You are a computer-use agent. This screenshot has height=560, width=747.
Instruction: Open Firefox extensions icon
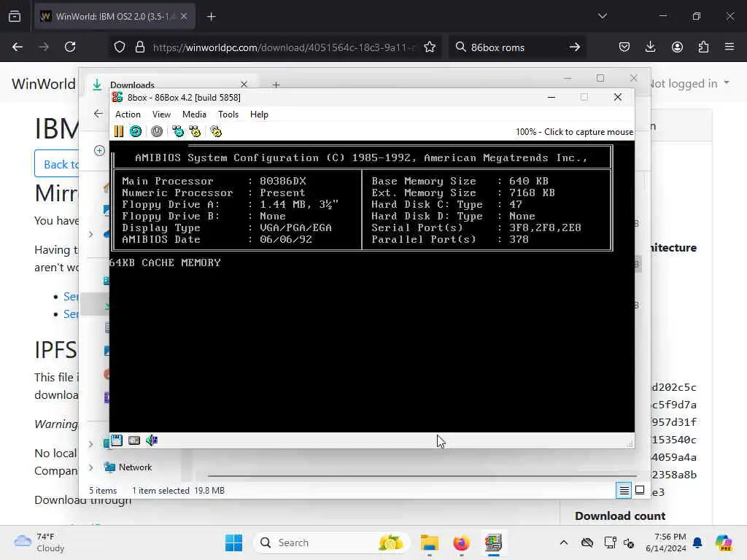tap(703, 47)
